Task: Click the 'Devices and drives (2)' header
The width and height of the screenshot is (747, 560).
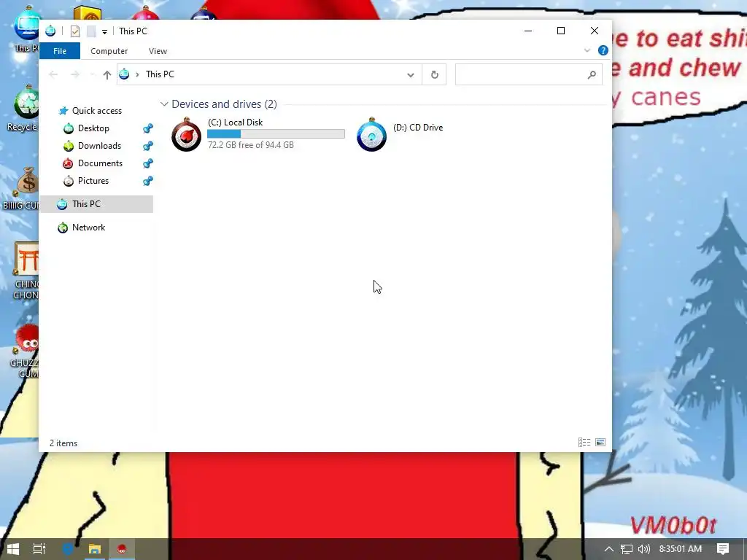Action: (225, 104)
